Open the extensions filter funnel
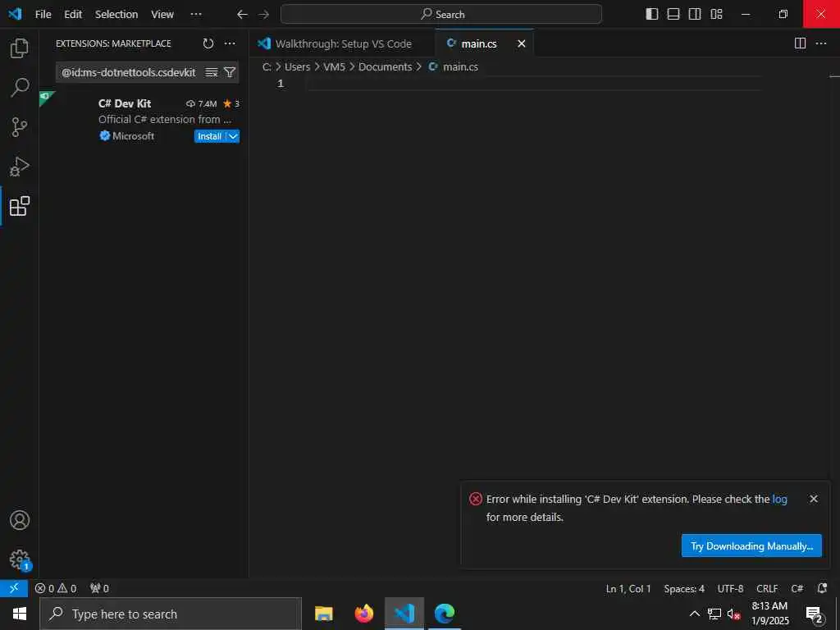840x630 pixels. (x=230, y=72)
